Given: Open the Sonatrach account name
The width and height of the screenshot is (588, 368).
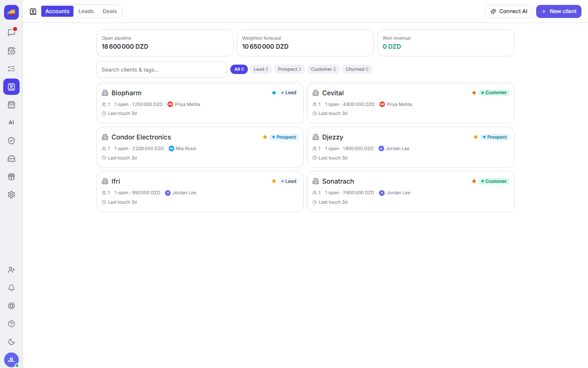Looking at the screenshot, I should [x=338, y=182].
